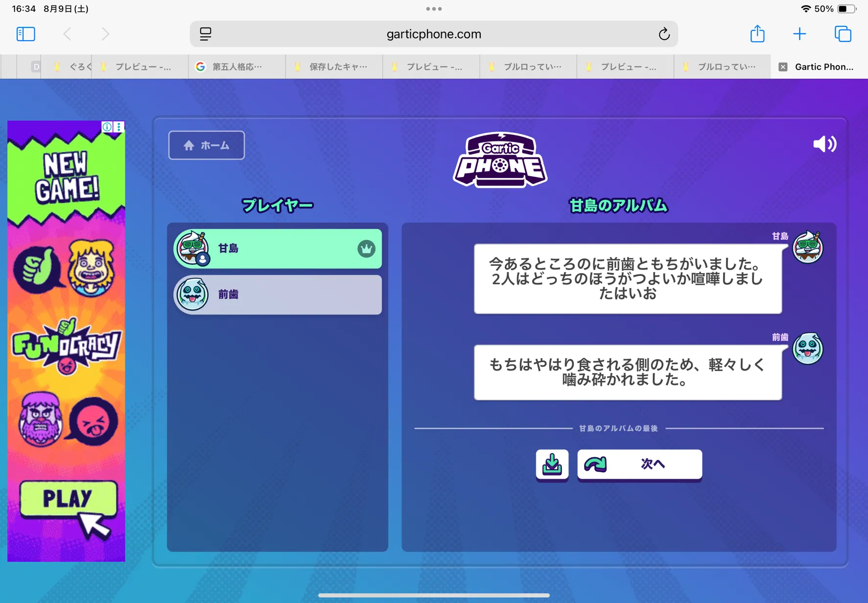The height and width of the screenshot is (603, 868).
Task: Click the message starting 今あるところのに
Action: [628, 278]
